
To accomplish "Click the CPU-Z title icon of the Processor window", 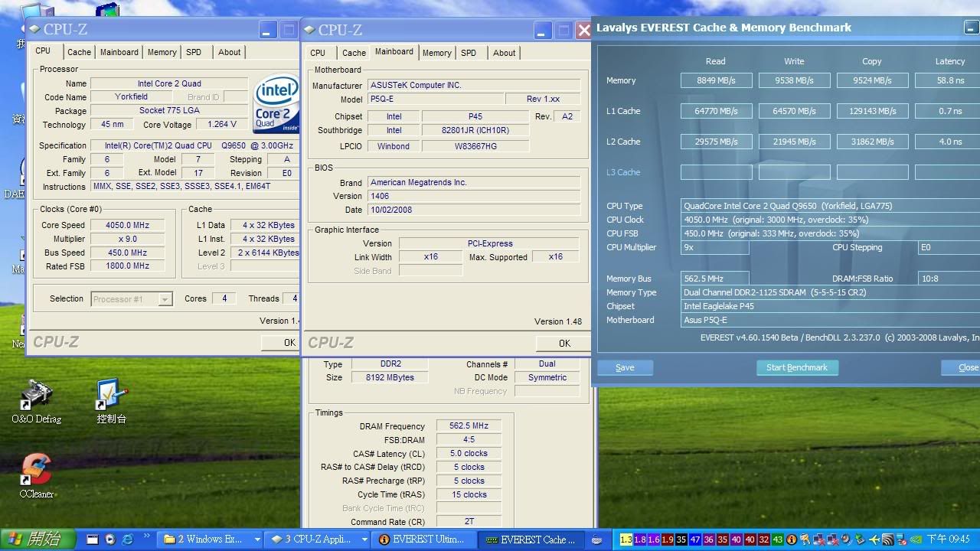I will click(34, 29).
